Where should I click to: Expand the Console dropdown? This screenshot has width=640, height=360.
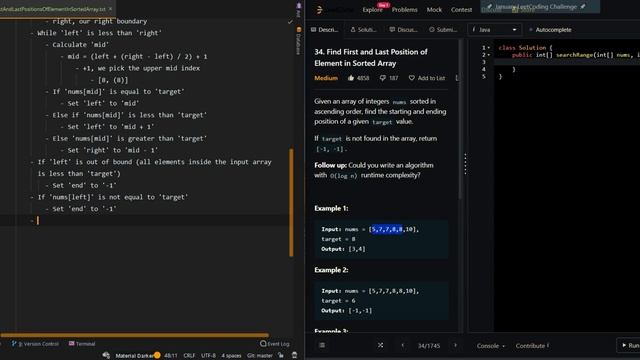click(491, 345)
